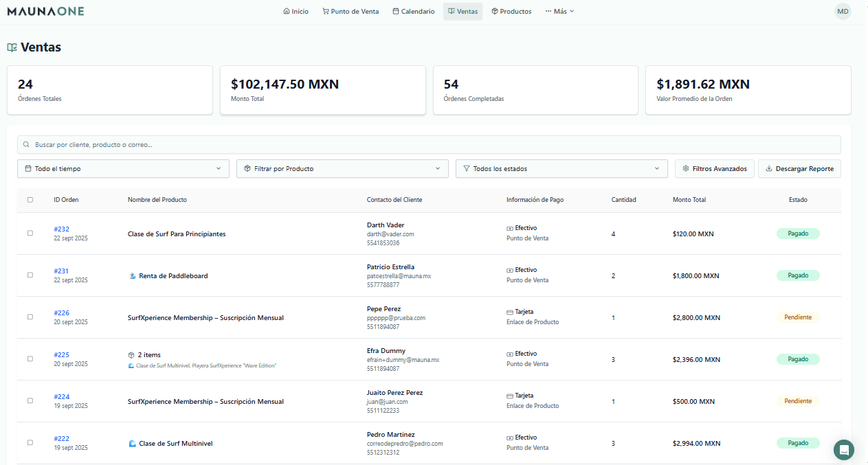This screenshot has width=868, height=465.
Task: Click the Valor Promedio de la Orden card
Action: (x=748, y=90)
